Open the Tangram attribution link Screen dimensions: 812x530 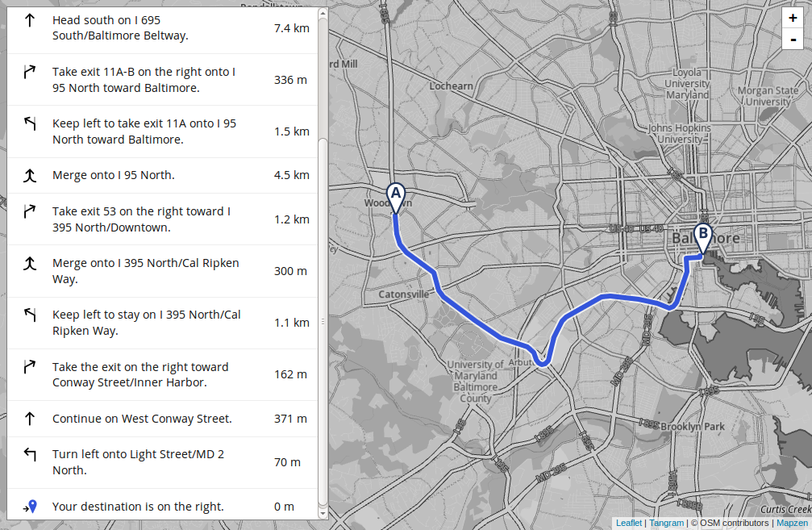(667, 523)
